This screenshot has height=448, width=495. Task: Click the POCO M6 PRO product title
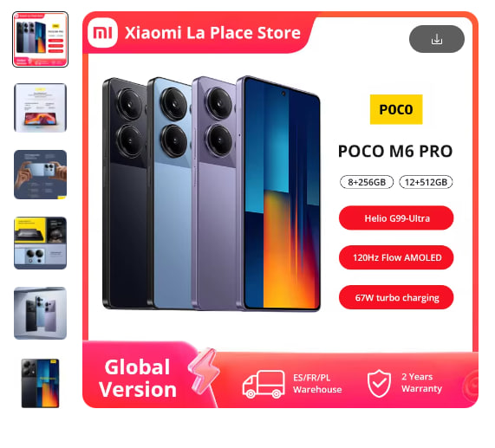click(395, 151)
